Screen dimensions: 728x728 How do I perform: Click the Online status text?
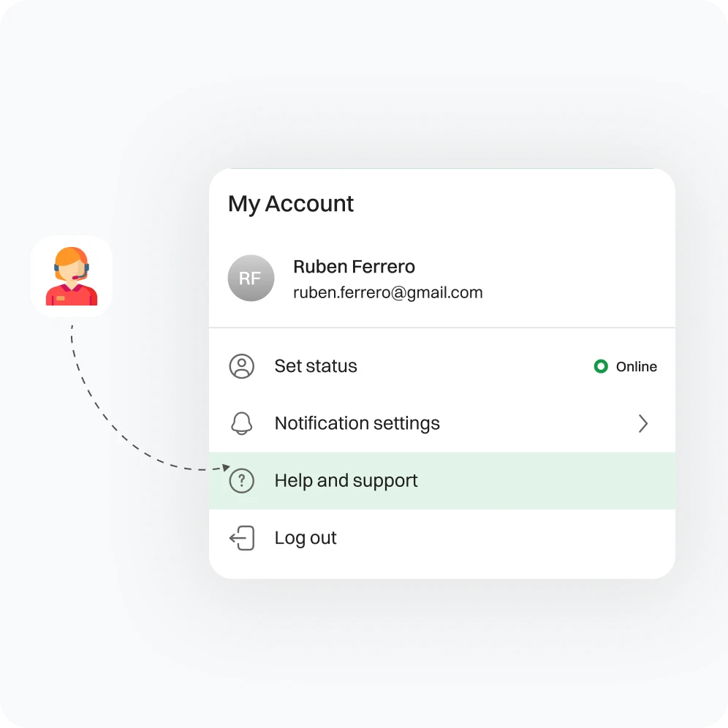(637, 366)
